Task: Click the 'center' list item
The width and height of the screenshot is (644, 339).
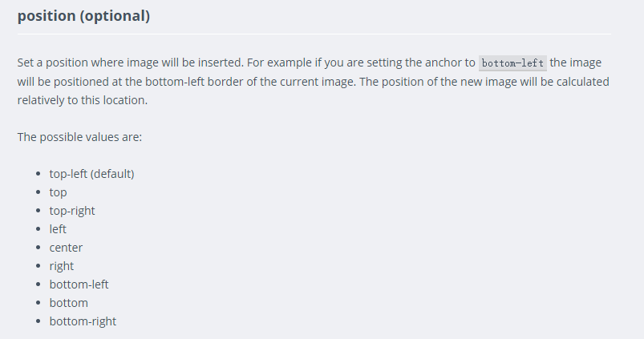Action: [66, 248]
